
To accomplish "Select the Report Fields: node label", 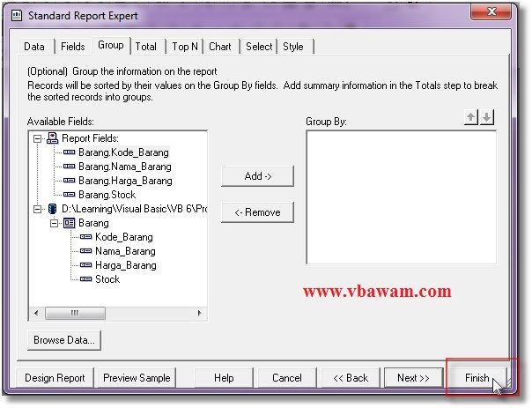I will (90, 138).
